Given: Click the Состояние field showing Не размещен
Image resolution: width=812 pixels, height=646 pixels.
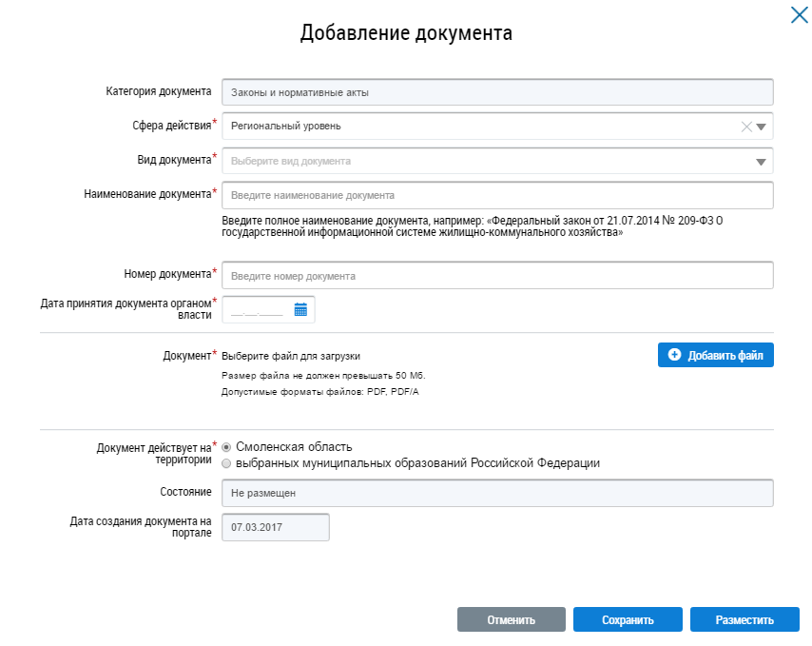Looking at the screenshot, I should point(496,494).
